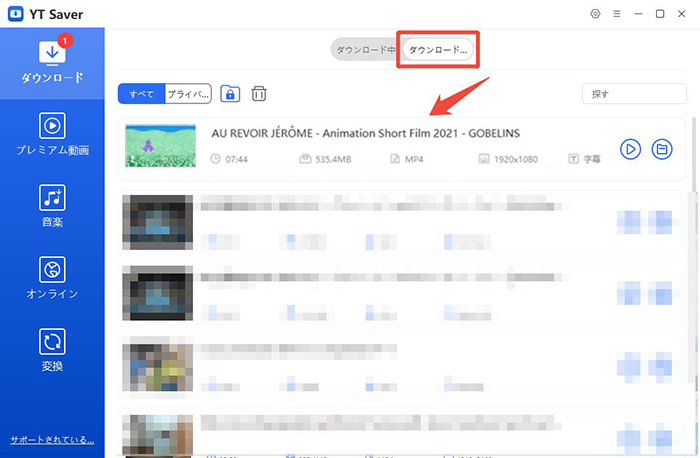Open the Premium Video (プレミアム動画) section
The height and width of the screenshot is (458, 700).
pyautogui.click(x=52, y=133)
